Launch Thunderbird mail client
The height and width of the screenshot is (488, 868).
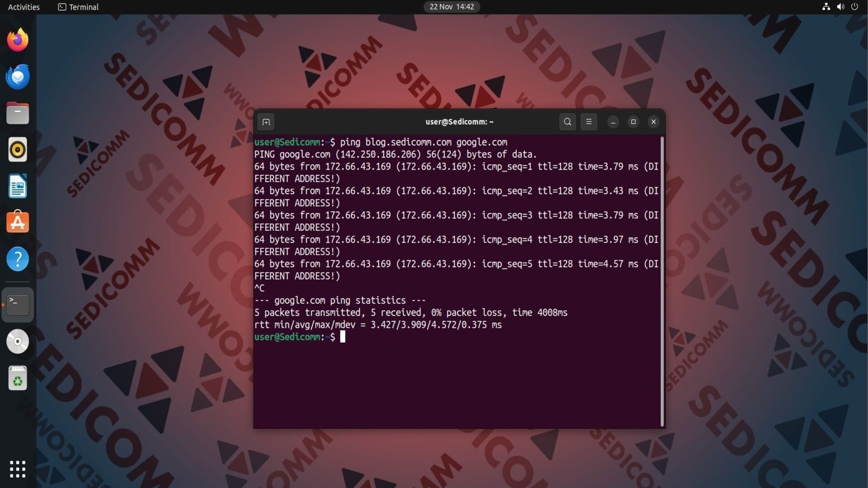point(18,76)
